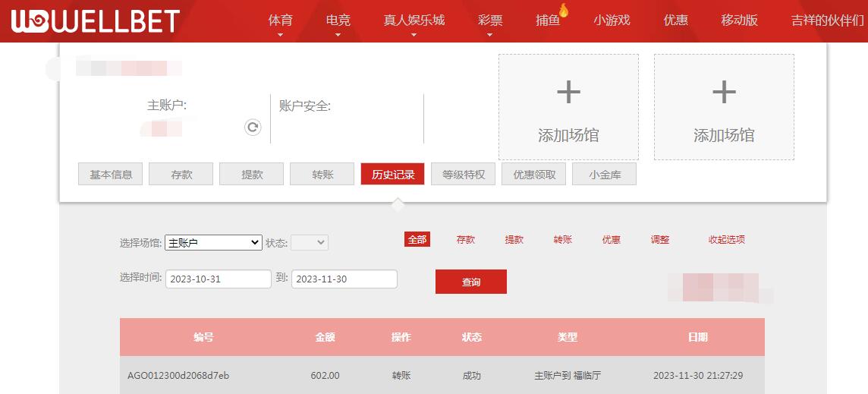This screenshot has width=868, height=394.
Task: Click the 状态 column header
Action: (472, 337)
